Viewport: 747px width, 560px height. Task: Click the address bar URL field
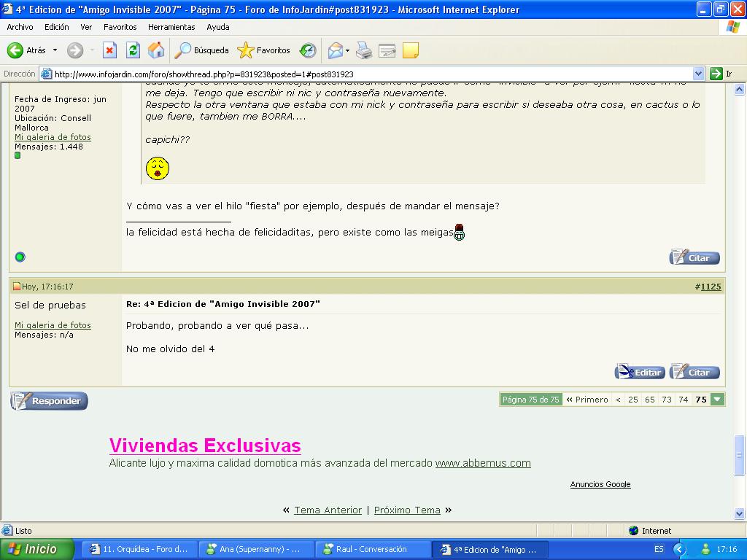click(367, 74)
